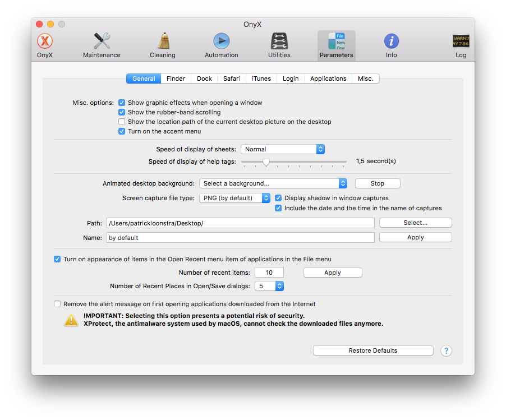Click Select... button next to Path
506x420 pixels.
point(415,223)
